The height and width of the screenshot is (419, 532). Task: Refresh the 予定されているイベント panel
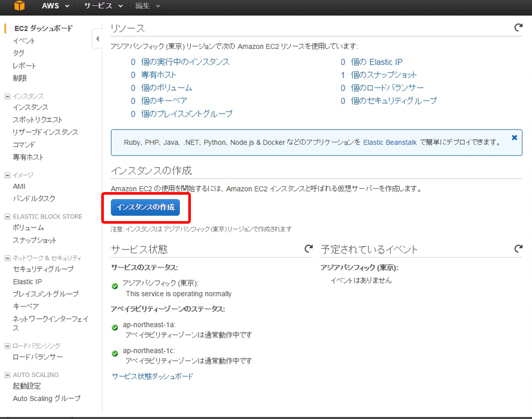click(518, 249)
